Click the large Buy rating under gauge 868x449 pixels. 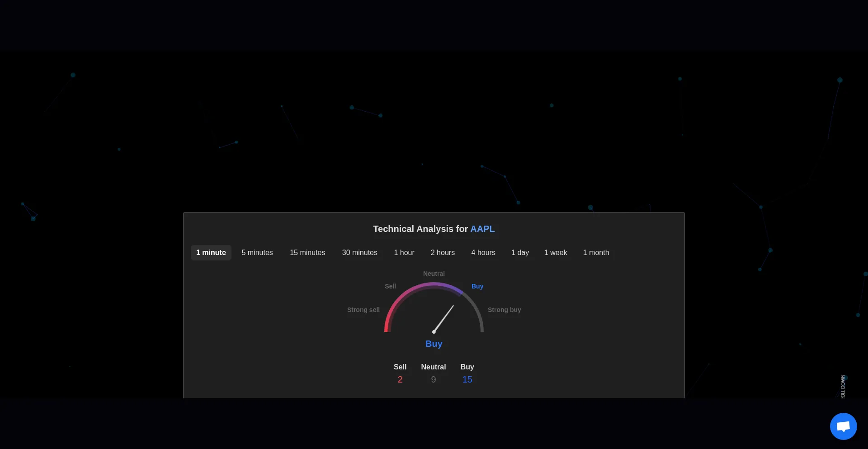(434, 344)
